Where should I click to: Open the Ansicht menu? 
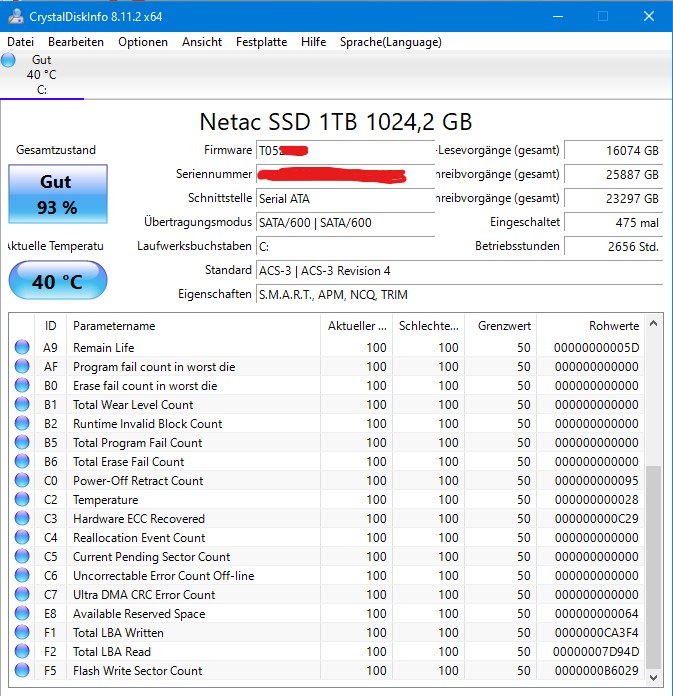[x=202, y=42]
